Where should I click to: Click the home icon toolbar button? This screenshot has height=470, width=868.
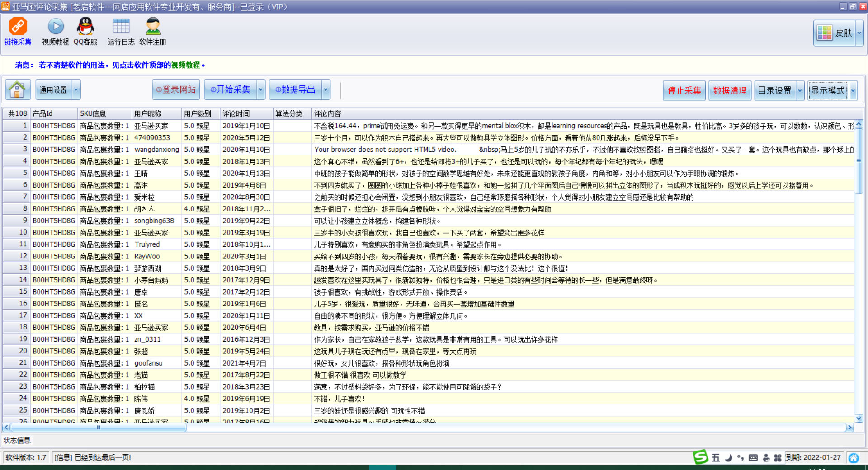pos(18,89)
